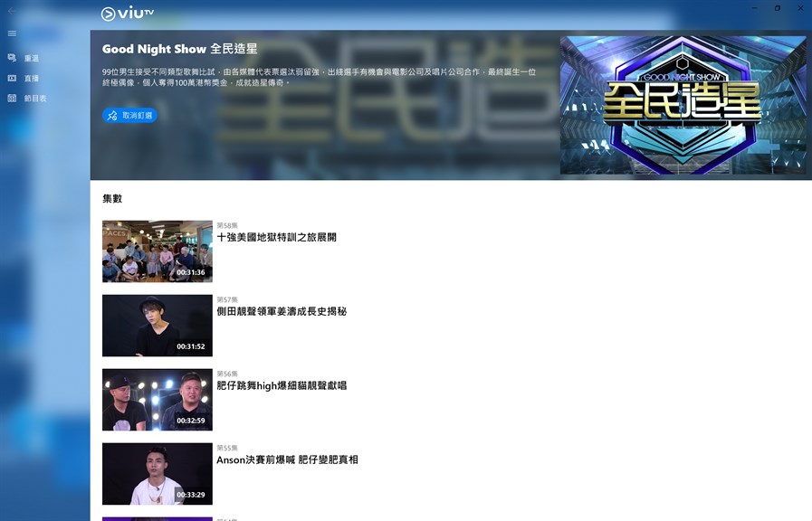Screen dimensions: 812x521
Task: Open the episode 57 thumbnail
Action: click(158, 326)
